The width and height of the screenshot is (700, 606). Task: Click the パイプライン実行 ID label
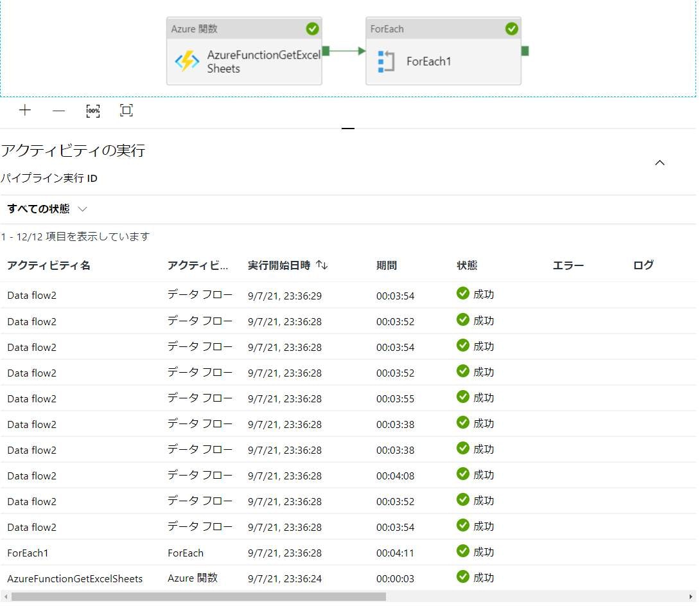49,178
